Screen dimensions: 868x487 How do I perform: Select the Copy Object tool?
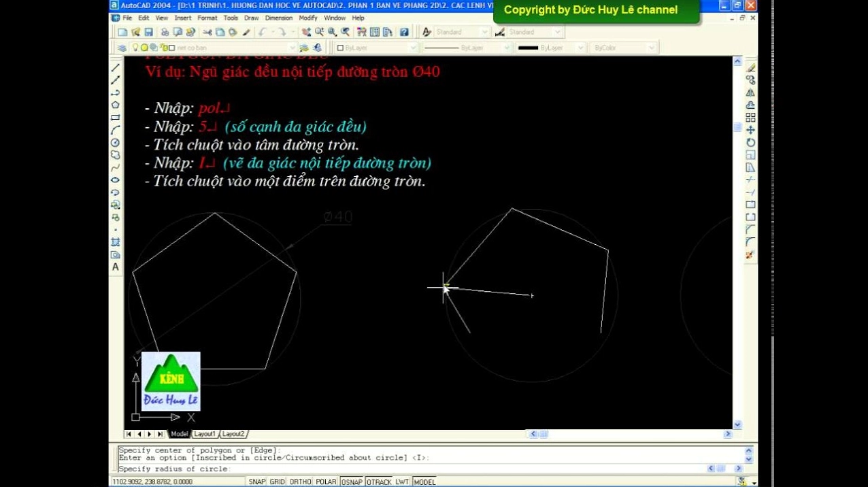point(750,80)
